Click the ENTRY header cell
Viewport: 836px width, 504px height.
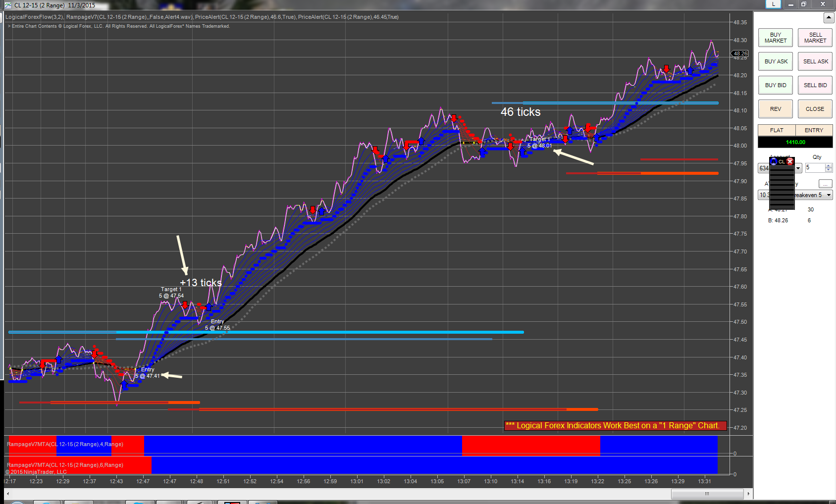[x=814, y=130]
